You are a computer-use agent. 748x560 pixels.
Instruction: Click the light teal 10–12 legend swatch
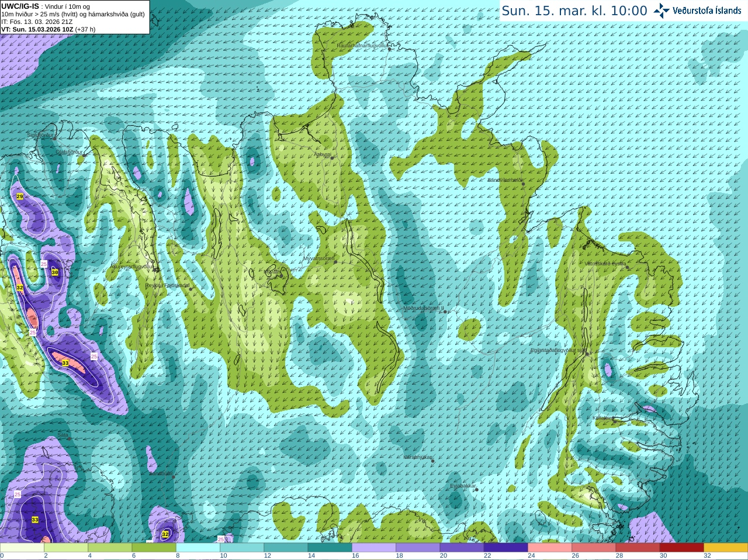tap(242, 548)
